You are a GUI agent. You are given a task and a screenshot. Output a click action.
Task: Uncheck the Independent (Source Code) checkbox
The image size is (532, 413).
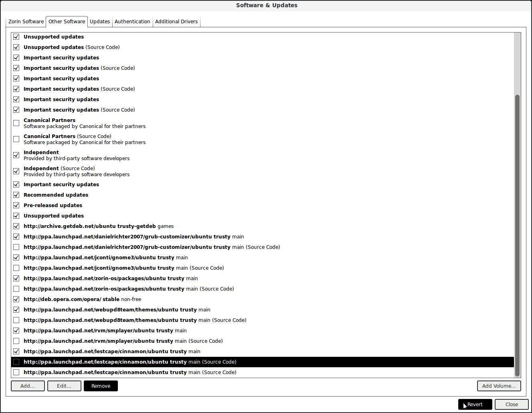point(16,171)
